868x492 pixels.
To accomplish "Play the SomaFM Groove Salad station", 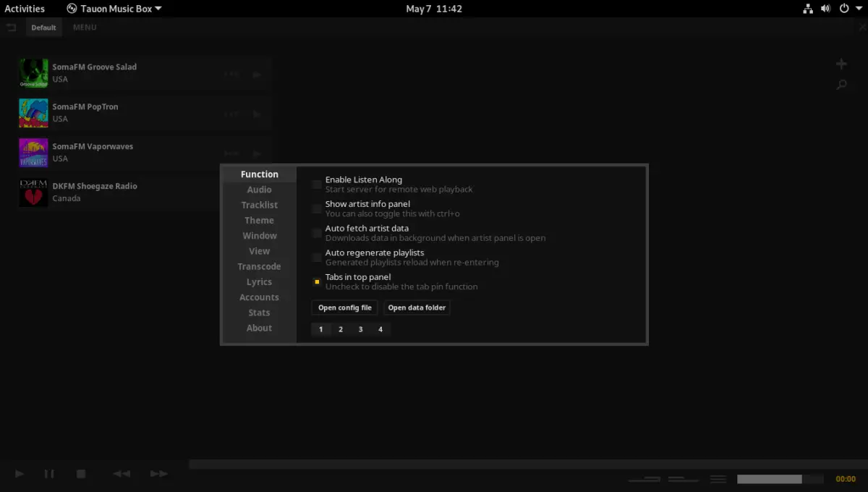I will point(257,74).
